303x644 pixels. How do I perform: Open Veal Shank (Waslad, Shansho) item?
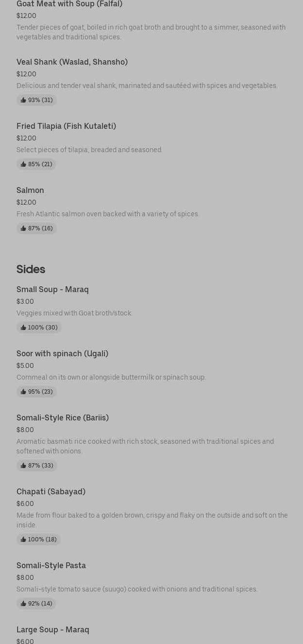click(72, 62)
